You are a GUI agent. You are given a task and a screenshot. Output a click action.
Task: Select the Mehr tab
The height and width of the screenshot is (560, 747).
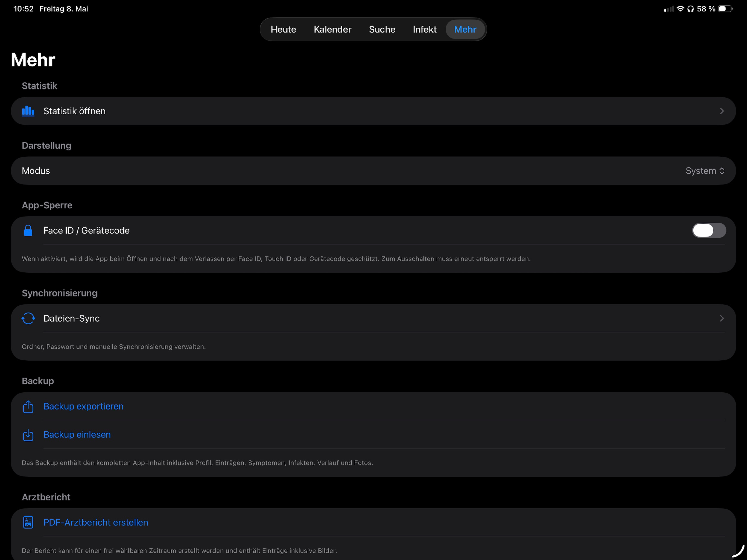[x=465, y=29]
